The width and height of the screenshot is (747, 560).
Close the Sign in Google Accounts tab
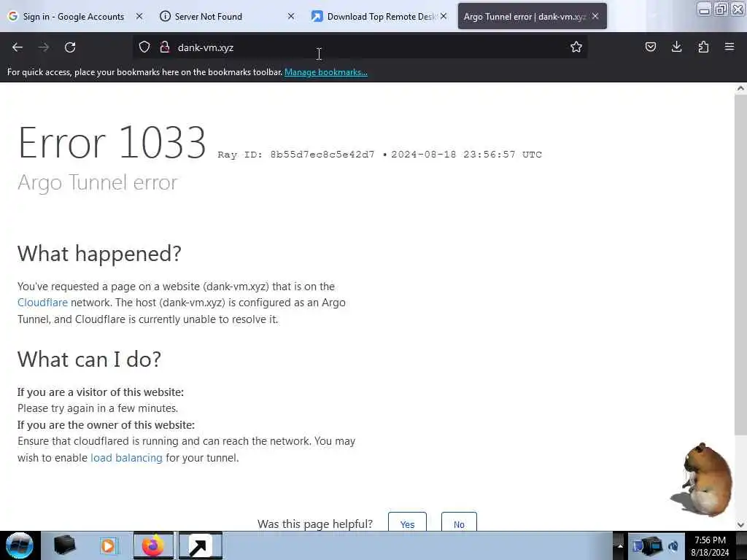139,16
